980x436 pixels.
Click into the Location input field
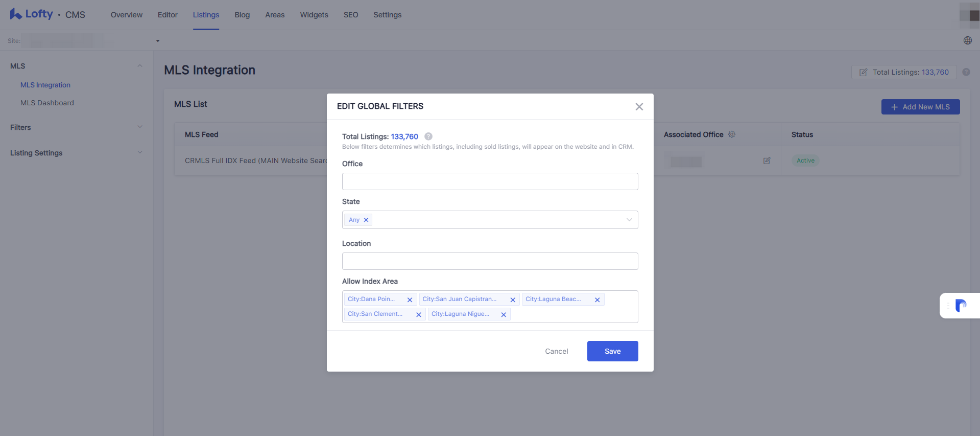point(490,261)
